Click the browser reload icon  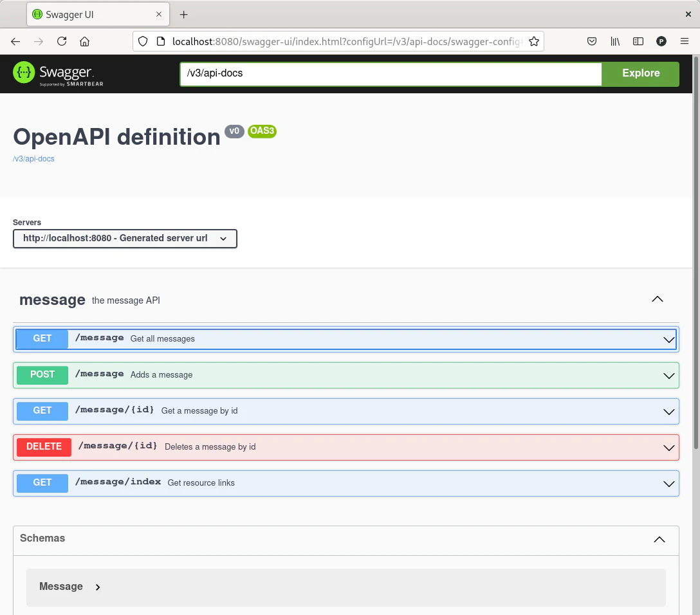click(62, 41)
